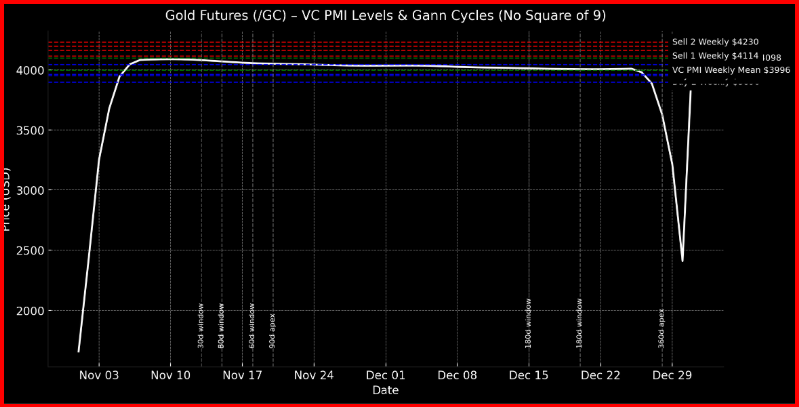Select the Nov 10 date tick
Screen dimensions: 799x407
pyautogui.click(x=170, y=375)
